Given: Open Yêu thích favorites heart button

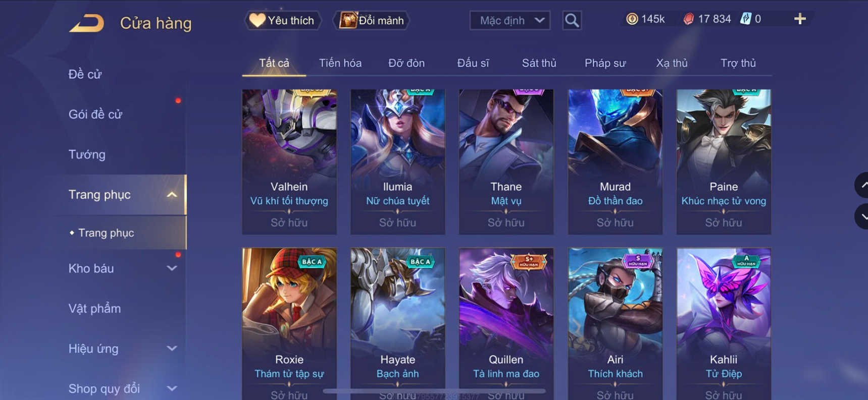Looking at the screenshot, I should (x=283, y=21).
